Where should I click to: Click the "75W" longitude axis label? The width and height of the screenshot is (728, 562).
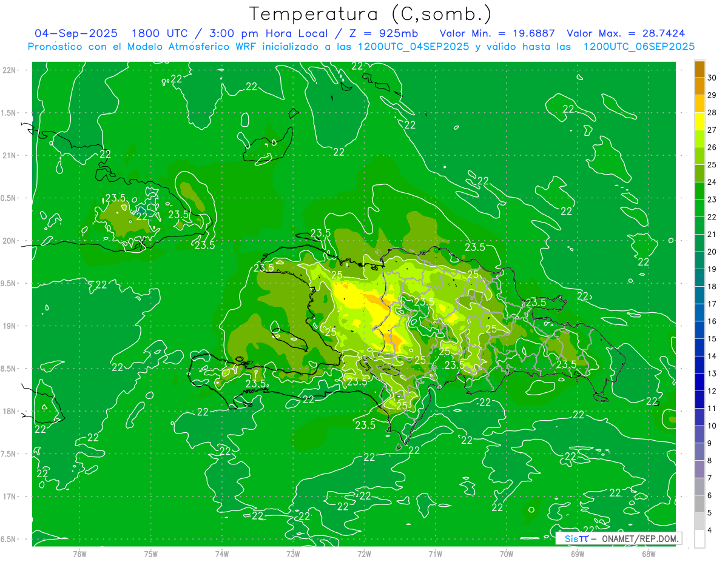coord(151,554)
